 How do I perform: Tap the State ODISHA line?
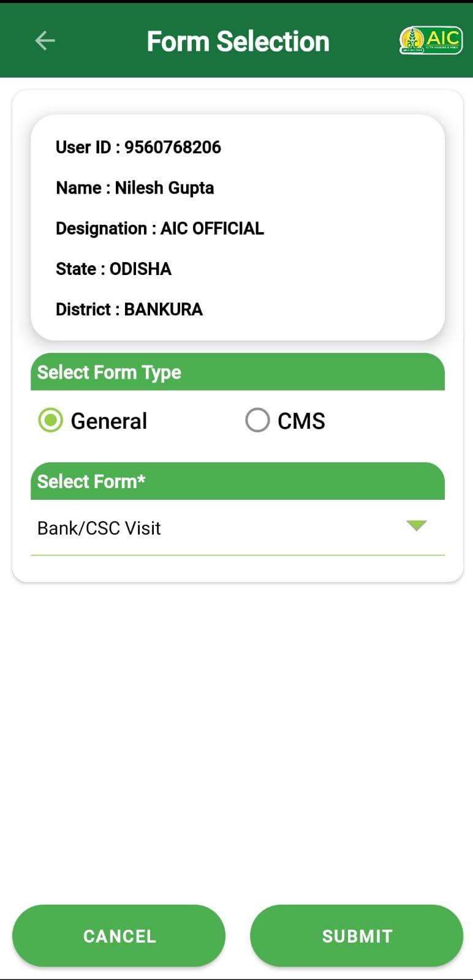pos(113,269)
